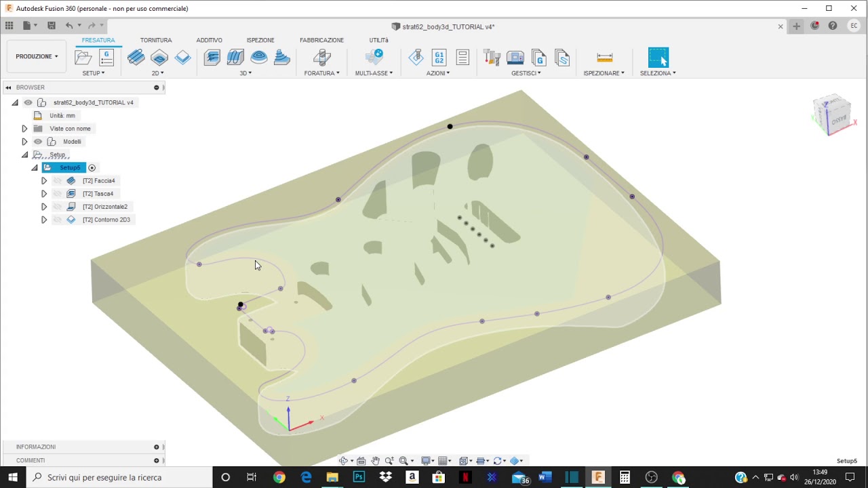Toggle visibility of strat62_body3d_TUTORIAL v4 root
The width and height of the screenshot is (868, 488).
(28, 102)
